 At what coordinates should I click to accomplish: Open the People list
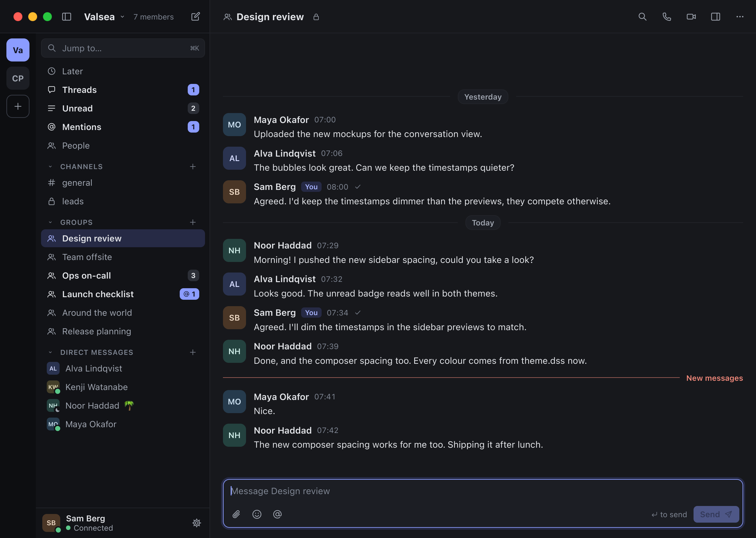tap(123, 145)
